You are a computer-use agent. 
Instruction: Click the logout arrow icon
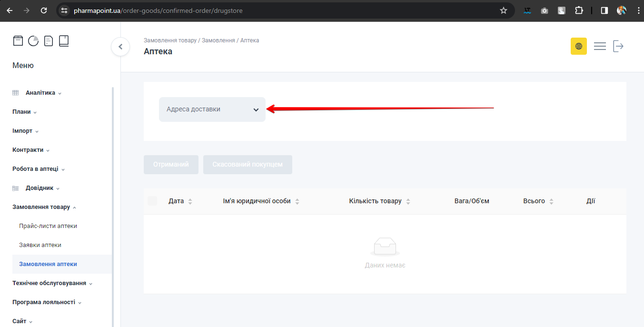[618, 46]
